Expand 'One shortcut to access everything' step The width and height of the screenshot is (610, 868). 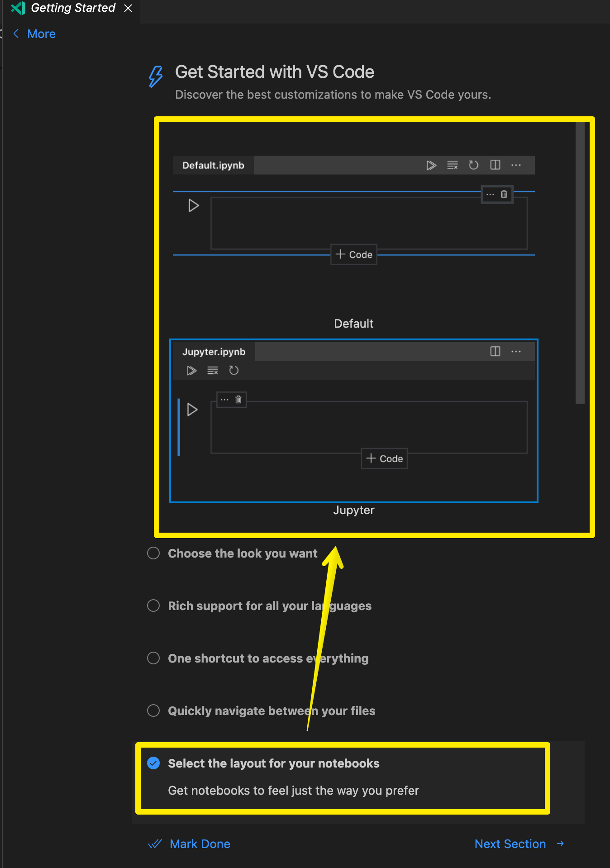point(268,658)
